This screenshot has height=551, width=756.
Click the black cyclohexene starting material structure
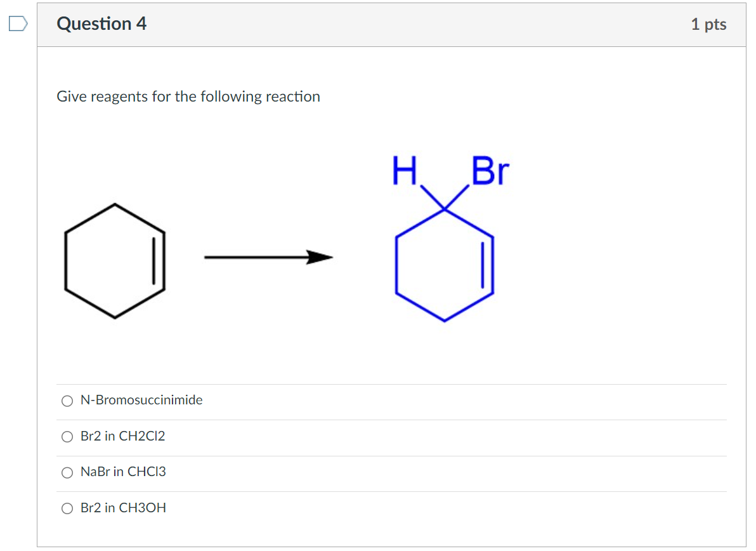115,260
